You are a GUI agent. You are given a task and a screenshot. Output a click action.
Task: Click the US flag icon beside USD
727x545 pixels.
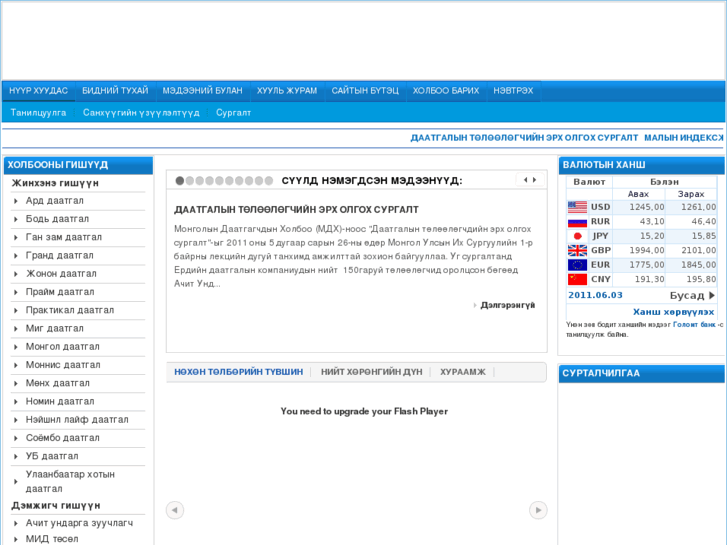click(577, 207)
